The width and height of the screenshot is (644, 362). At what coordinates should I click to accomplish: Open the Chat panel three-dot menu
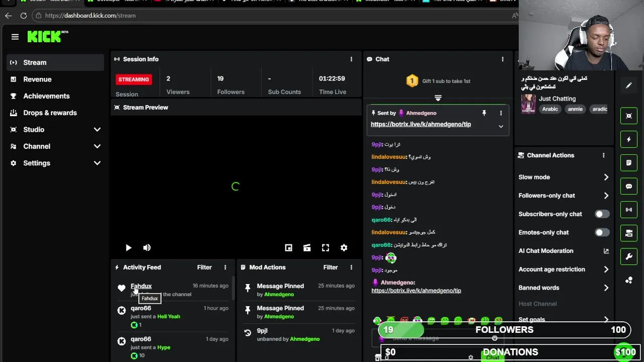(502, 59)
